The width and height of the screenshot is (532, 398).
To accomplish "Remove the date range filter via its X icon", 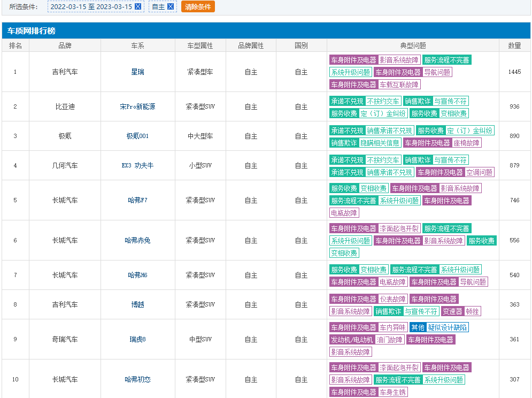I will pyautogui.click(x=138, y=6).
